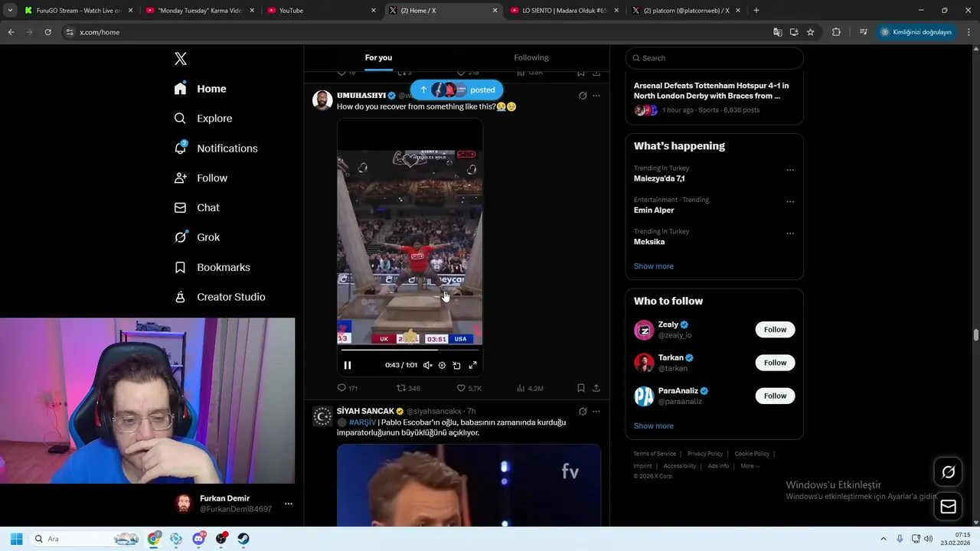Open the Arsenal Defeats Tottenham news story
The width and height of the screenshot is (980, 551).
click(x=711, y=90)
